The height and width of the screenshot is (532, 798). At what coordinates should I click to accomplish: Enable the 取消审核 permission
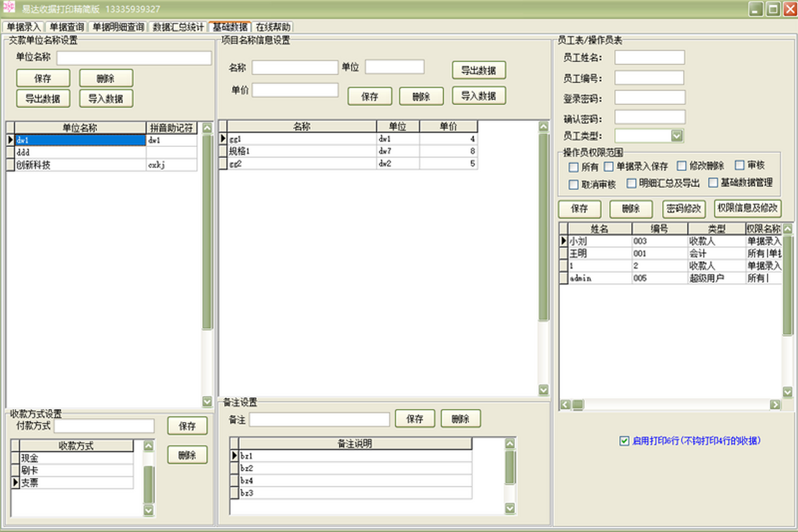pos(573,184)
